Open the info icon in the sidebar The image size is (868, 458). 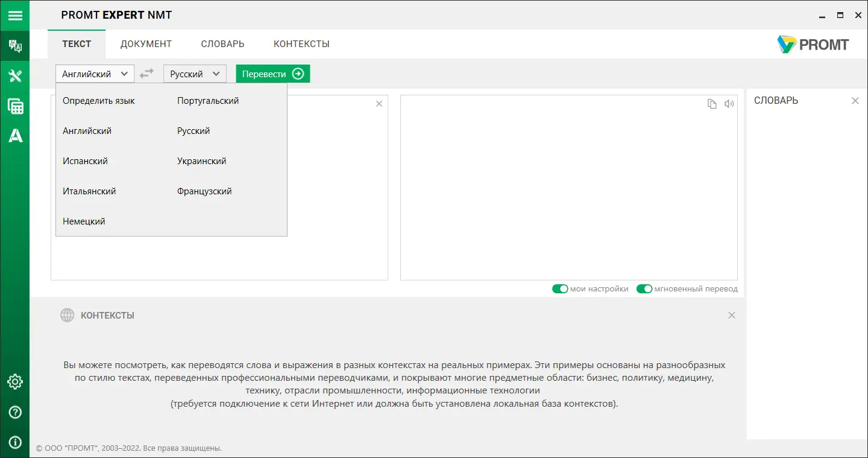pos(15,442)
